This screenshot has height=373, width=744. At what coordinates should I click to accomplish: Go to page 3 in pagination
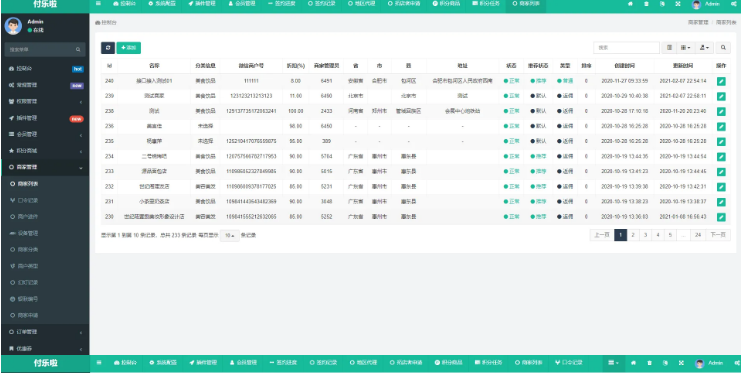pos(645,235)
